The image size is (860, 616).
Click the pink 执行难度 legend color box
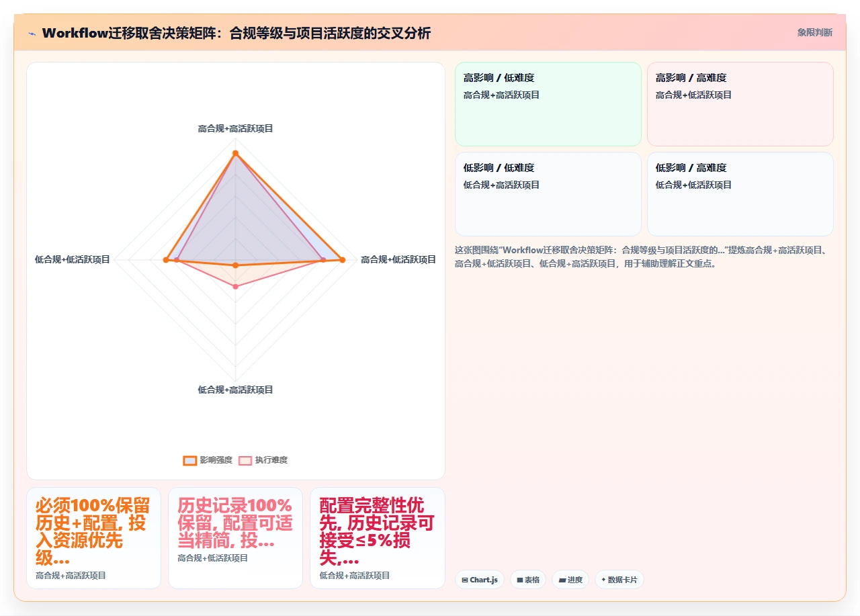tap(245, 460)
